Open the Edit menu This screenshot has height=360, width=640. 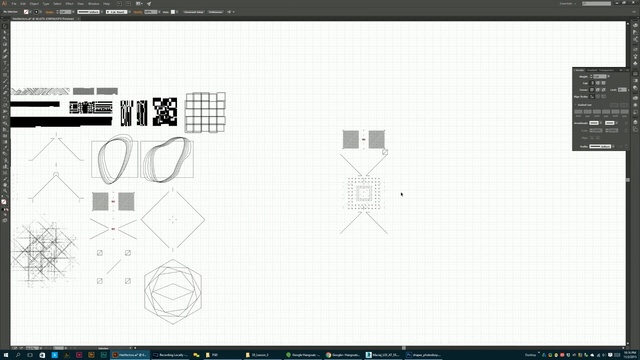[x=23, y=4]
